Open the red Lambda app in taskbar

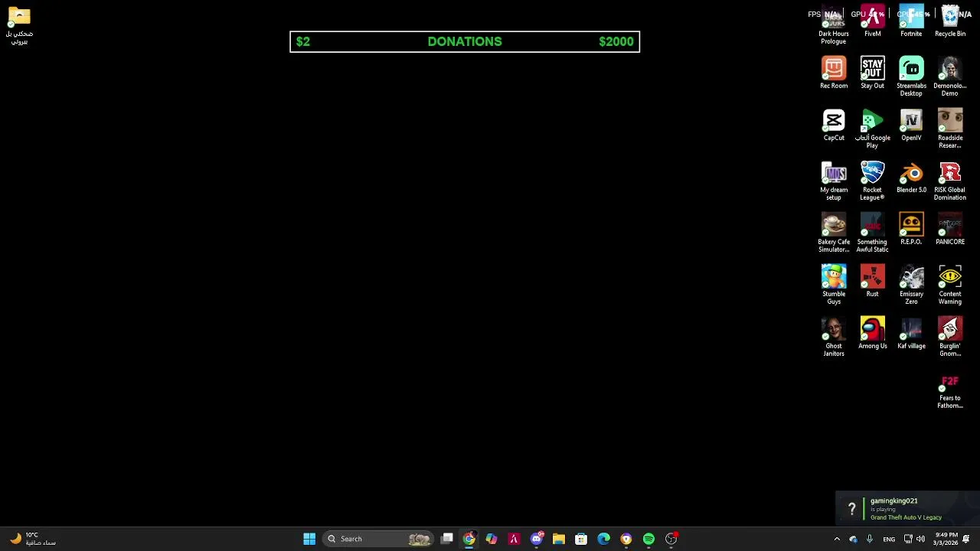click(514, 539)
